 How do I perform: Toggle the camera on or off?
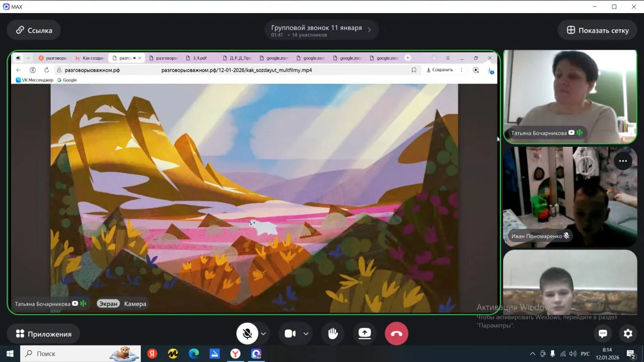pyautogui.click(x=290, y=333)
